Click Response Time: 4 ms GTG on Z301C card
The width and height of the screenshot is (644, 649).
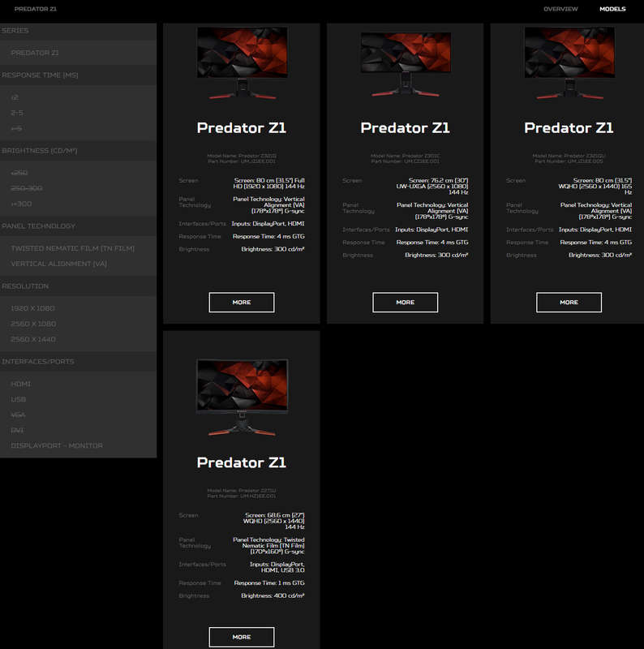[432, 242]
